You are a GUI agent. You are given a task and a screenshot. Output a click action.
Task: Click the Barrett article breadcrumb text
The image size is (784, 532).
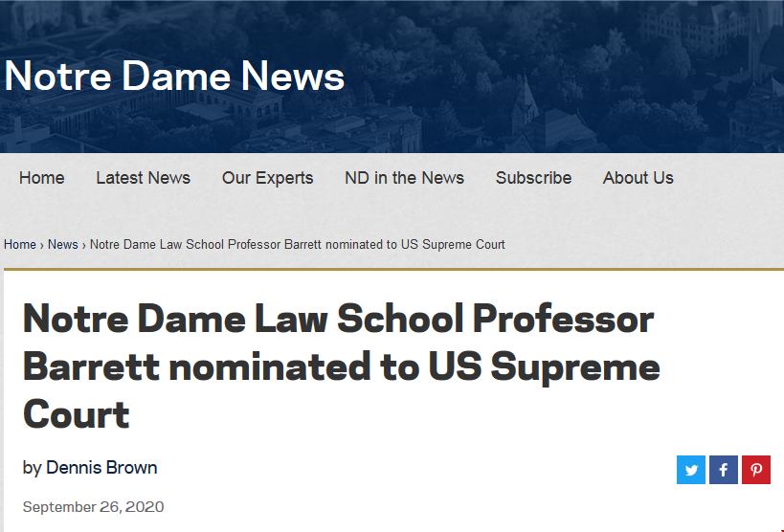tap(298, 245)
